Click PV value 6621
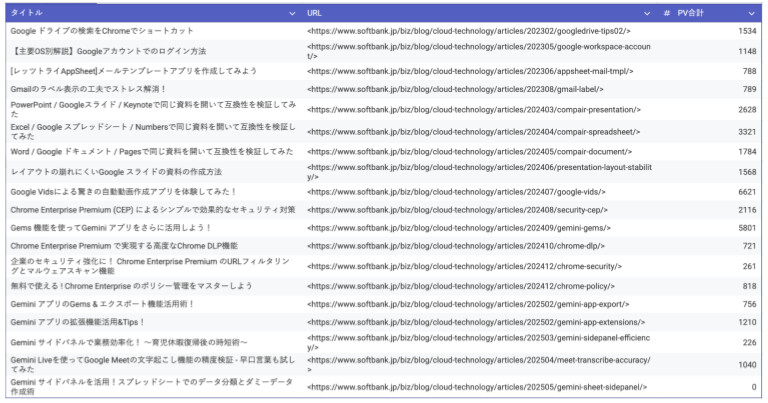 click(747, 192)
